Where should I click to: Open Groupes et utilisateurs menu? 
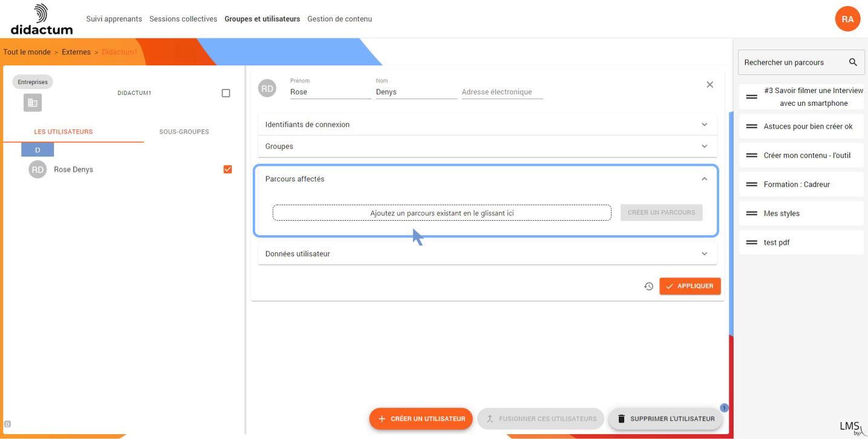[x=262, y=19]
